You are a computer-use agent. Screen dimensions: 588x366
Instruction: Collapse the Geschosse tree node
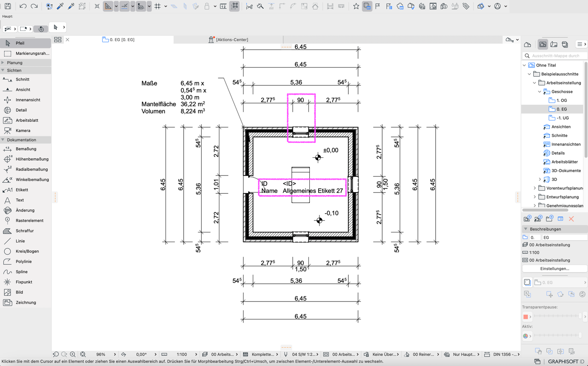540,92
